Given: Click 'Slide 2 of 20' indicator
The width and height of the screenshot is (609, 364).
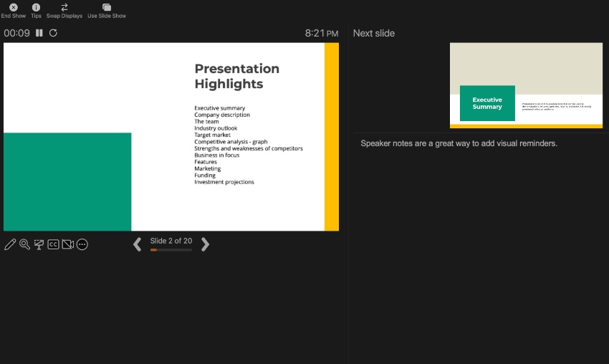Looking at the screenshot, I should [171, 241].
